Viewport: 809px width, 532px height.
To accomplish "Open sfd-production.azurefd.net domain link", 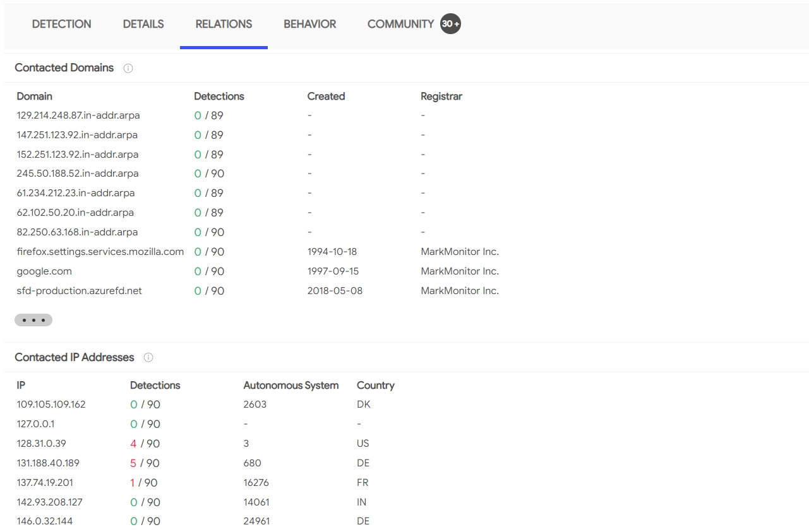I will 80,291.
